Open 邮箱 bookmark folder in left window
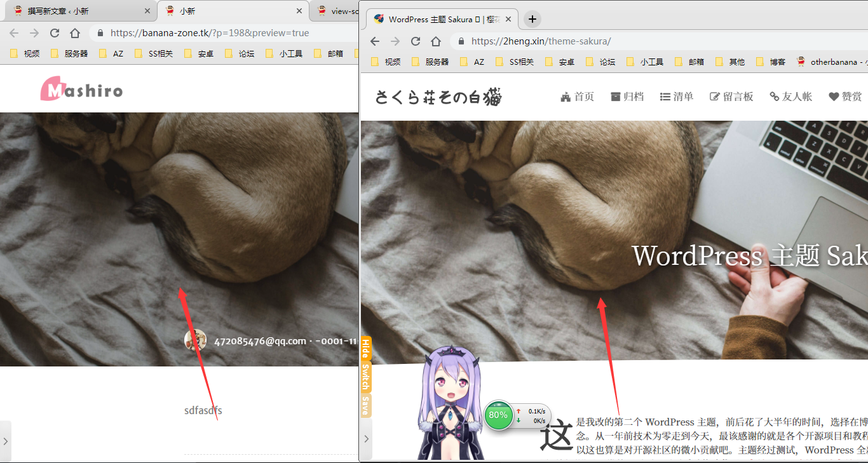This screenshot has height=463, width=868. (329, 54)
